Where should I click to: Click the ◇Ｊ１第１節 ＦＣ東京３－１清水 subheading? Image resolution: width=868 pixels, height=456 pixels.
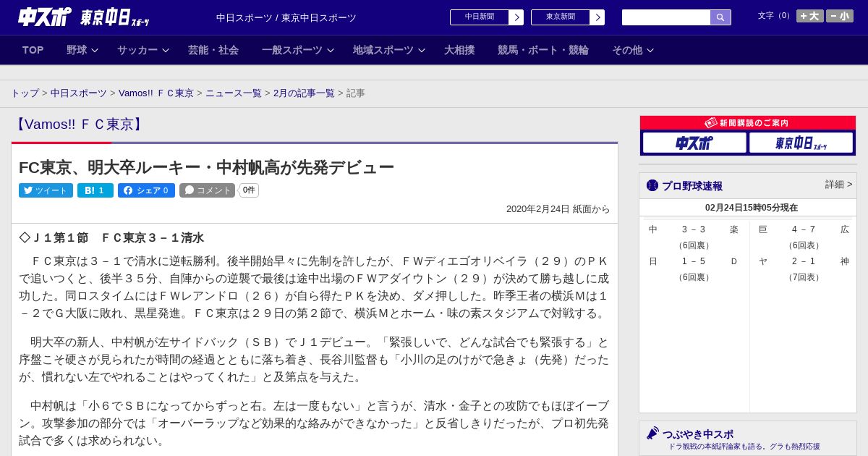click(111, 237)
